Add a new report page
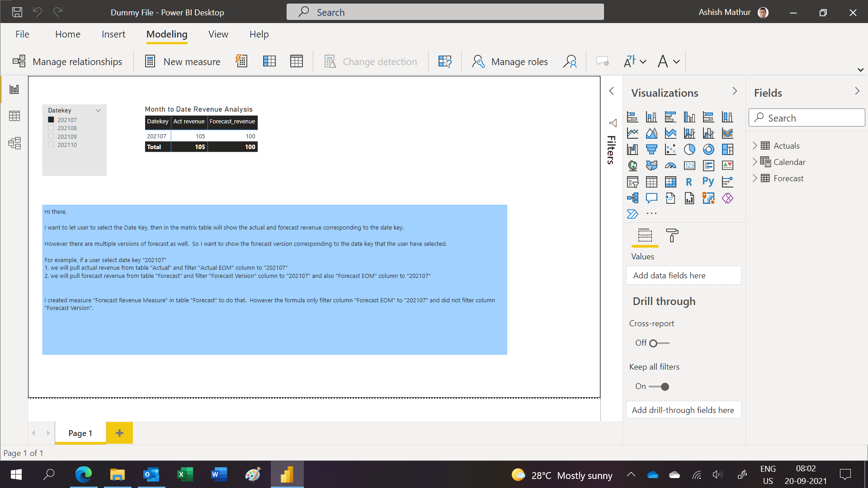The width and height of the screenshot is (868, 488). tap(119, 433)
